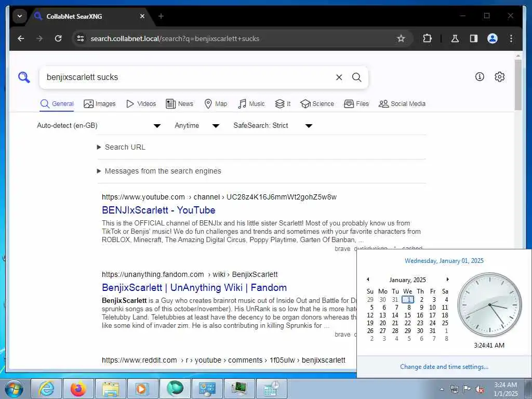This screenshot has height=399, width=532.
Task: Expand Messages from the search engines
Action: (x=159, y=171)
